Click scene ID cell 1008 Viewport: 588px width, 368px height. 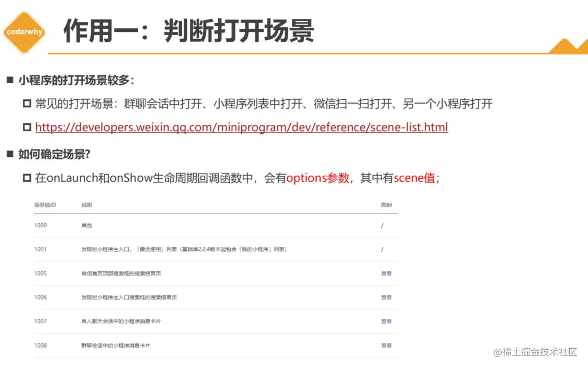(x=40, y=346)
